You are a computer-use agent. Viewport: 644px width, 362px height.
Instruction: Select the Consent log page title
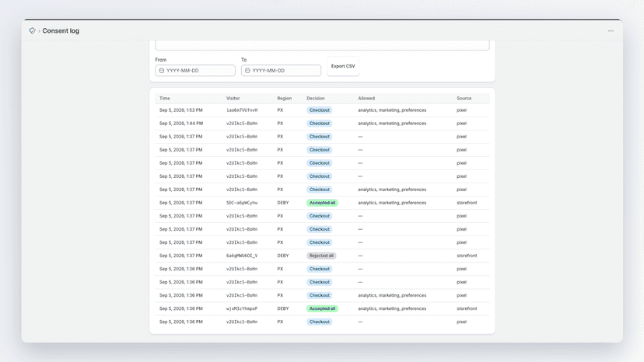(x=61, y=31)
